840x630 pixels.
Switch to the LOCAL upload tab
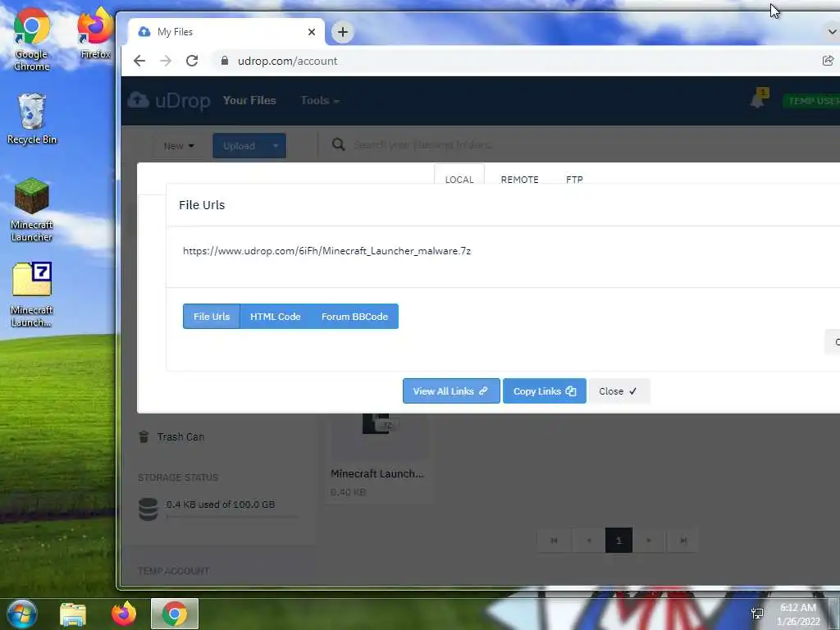[x=459, y=179]
